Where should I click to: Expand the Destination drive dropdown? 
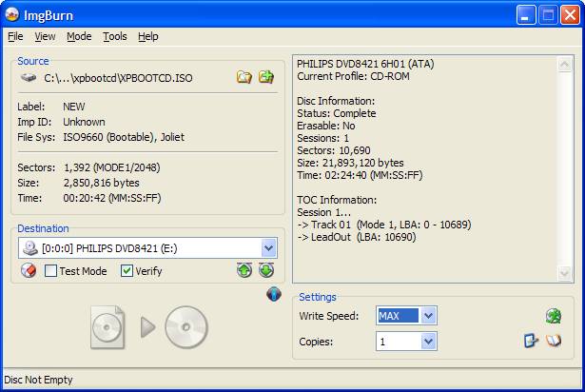tap(268, 248)
